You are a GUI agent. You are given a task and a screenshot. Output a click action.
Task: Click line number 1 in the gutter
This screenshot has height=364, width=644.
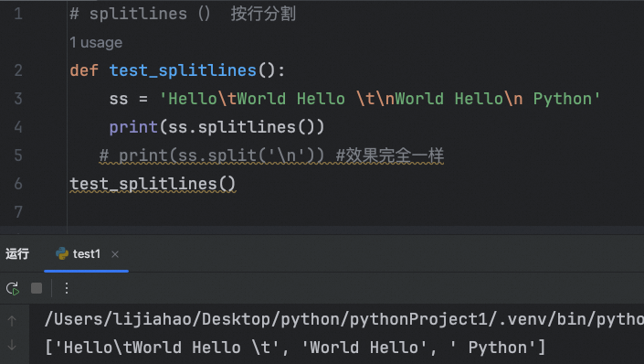[18, 14]
